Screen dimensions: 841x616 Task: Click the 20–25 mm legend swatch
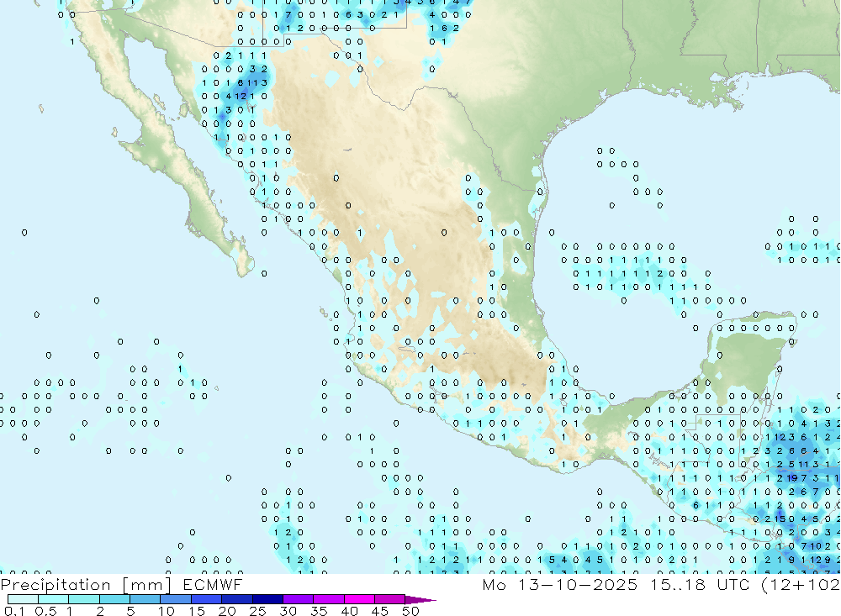[x=236, y=599]
